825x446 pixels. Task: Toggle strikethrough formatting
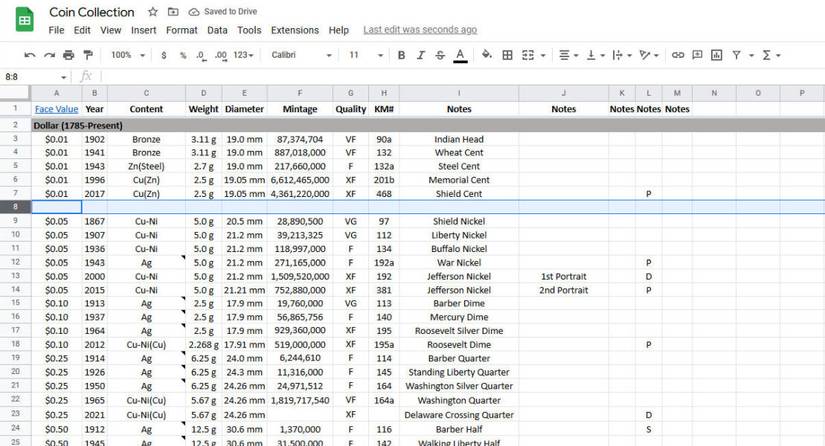(440, 55)
